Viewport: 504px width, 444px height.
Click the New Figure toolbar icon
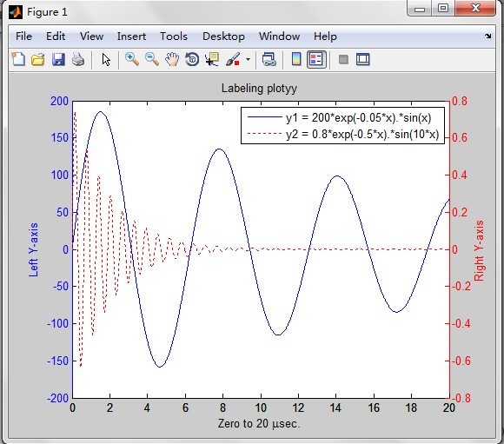(x=18, y=59)
